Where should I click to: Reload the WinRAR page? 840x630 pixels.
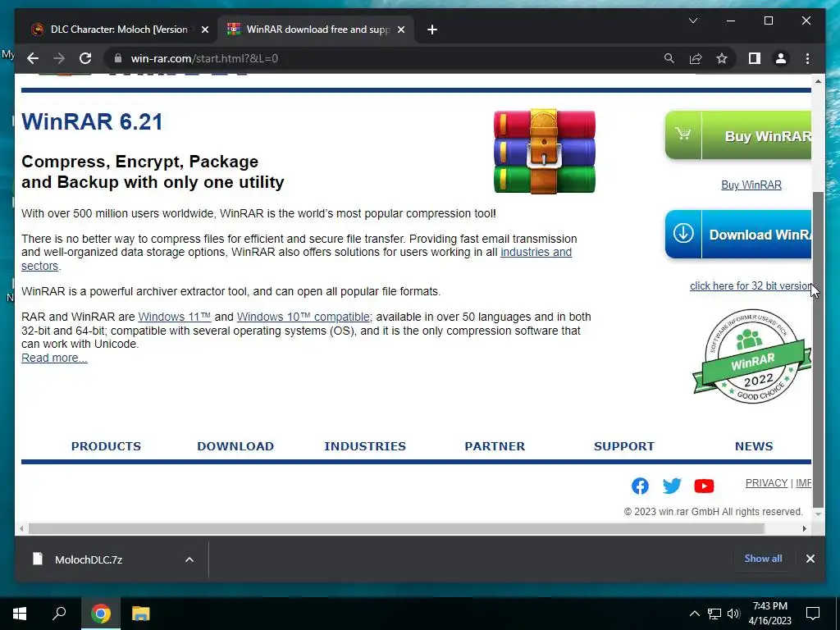click(x=85, y=58)
